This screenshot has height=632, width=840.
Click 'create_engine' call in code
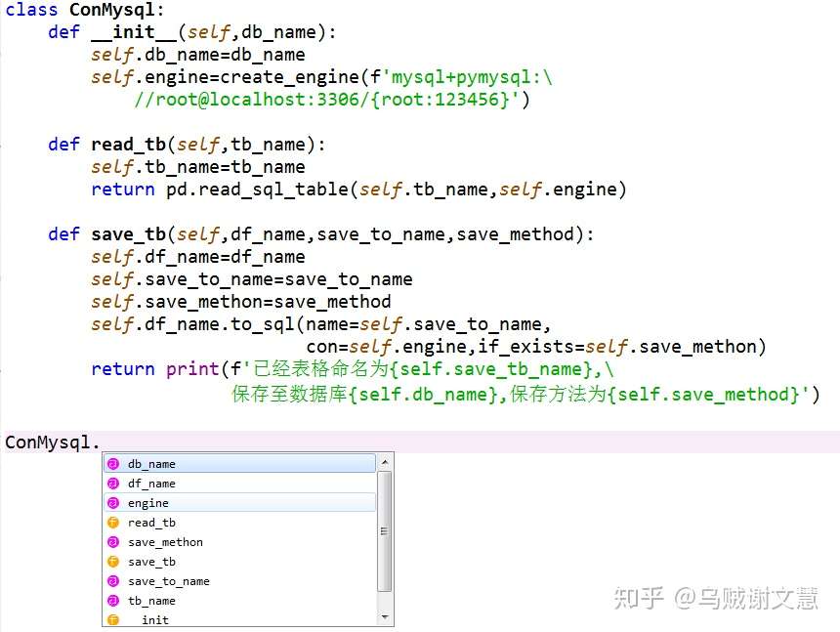289,77
